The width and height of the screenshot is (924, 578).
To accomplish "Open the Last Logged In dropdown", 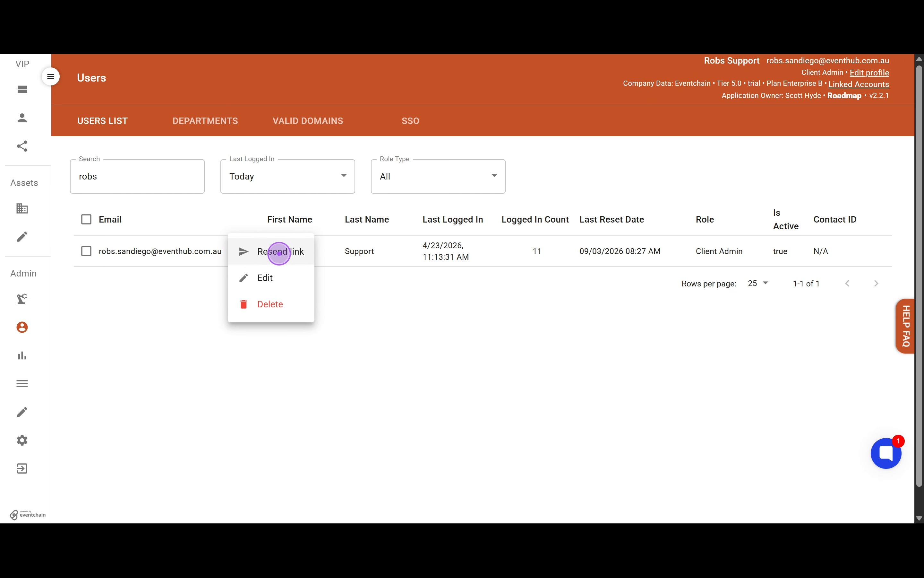I will click(287, 176).
